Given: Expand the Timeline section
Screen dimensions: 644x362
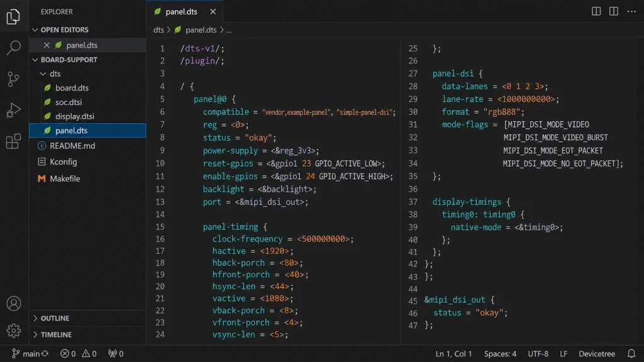Looking at the screenshot, I should click(x=87, y=334).
